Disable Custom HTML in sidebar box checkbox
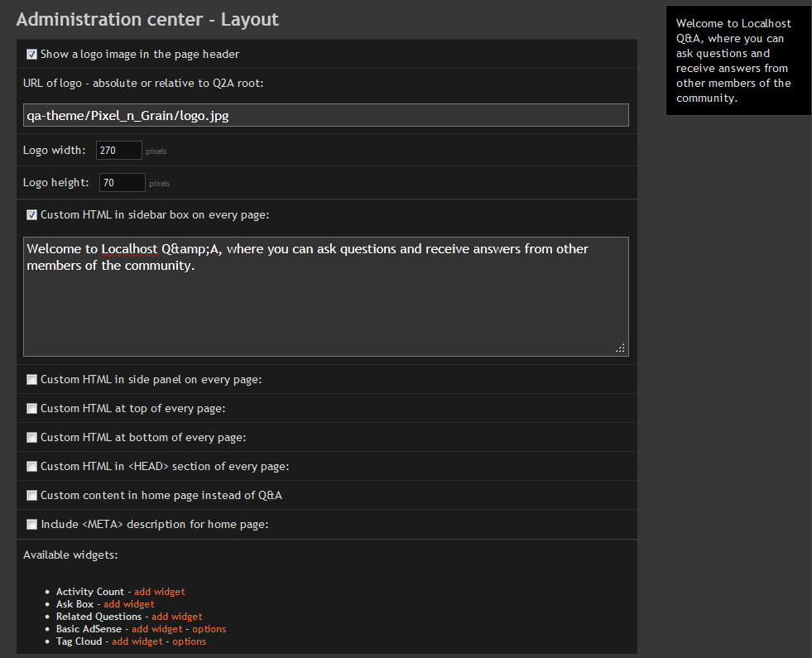This screenshot has width=812, height=658. click(x=31, y=215)
